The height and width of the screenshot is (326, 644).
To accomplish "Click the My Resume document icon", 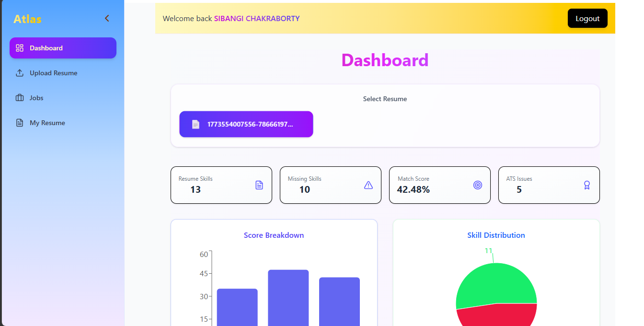I will point(20,123).
